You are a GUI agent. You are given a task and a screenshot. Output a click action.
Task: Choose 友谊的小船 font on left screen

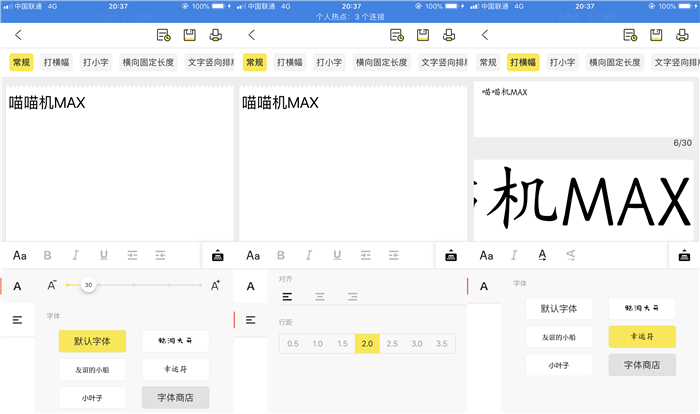[92, 370]
